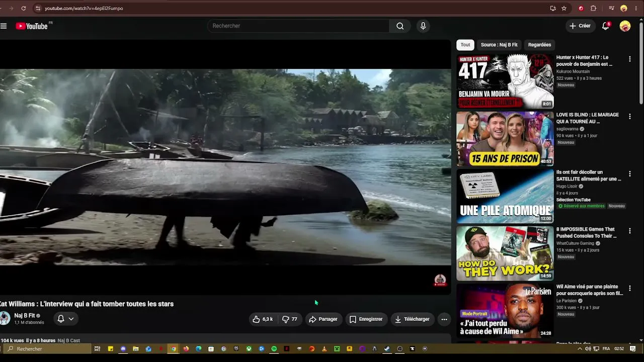This screenshot has width=644, height=362.
Task: Open the red extension icon in toolbar
Action: (x=581, y=8)
